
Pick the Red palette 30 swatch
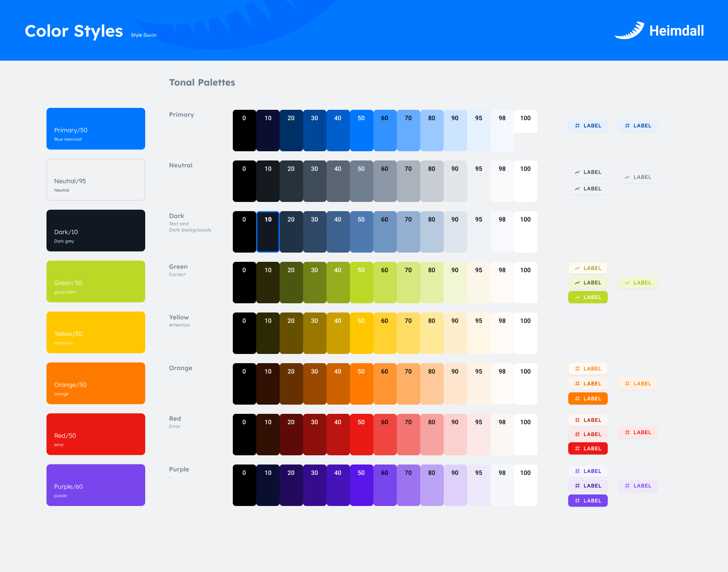(315, 435)
